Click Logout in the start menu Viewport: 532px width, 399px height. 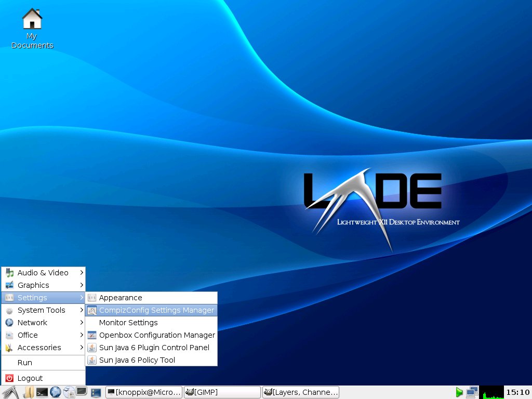30,378
